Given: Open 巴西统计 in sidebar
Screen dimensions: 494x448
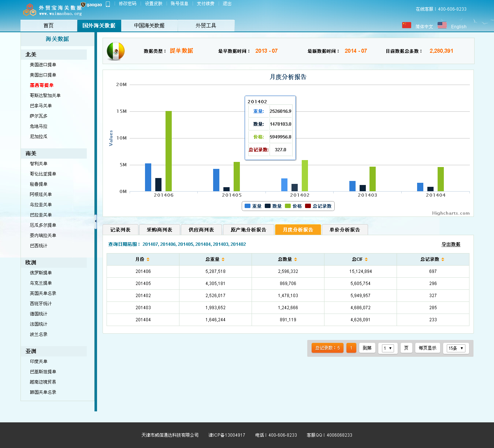Looking at the screenshot, I should [38, 246].
